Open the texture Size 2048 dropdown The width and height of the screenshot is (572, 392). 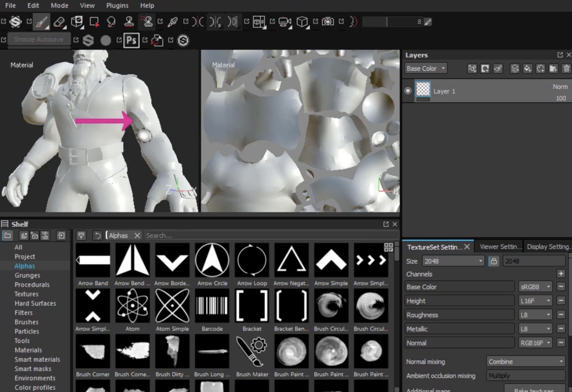[x=454, y=261]
